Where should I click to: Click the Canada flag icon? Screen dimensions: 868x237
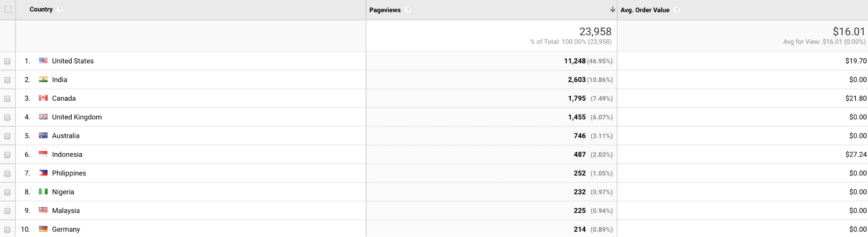click(x=43, y=98)
